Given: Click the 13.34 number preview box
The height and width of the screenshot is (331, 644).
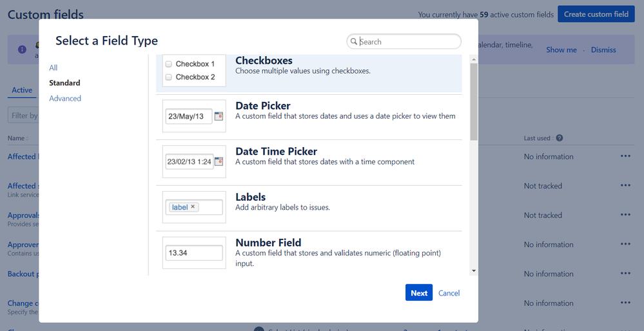Looking at the screenshot, I should [194, 253].
